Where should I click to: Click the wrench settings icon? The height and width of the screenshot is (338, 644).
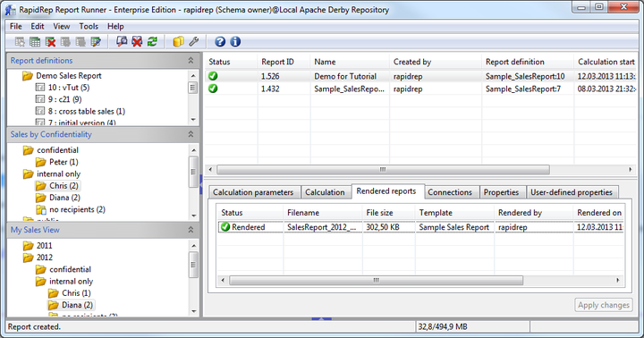click(x=193, y=41)
